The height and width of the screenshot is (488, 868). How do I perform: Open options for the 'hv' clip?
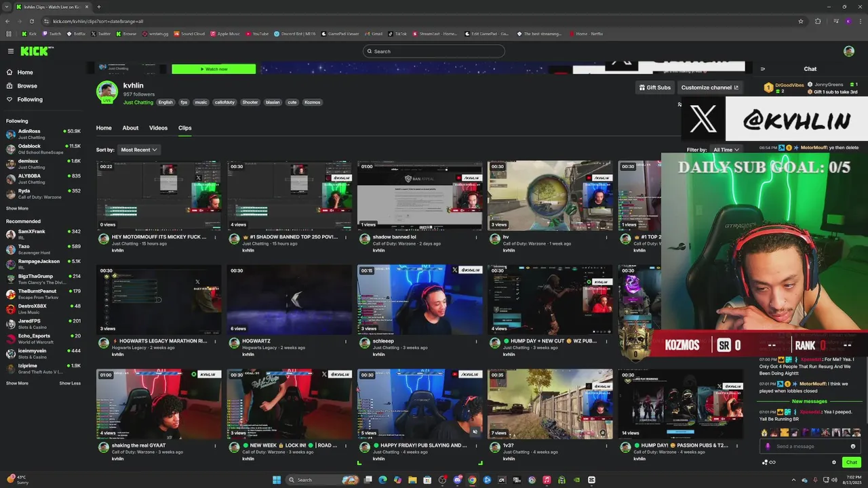(x=607, y=237)
